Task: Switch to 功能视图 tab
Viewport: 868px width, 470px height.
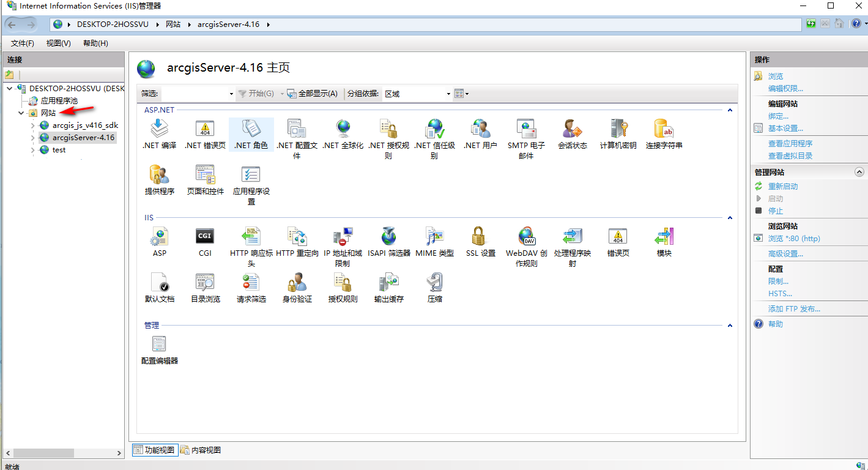Action: click(x=154, y=450)
